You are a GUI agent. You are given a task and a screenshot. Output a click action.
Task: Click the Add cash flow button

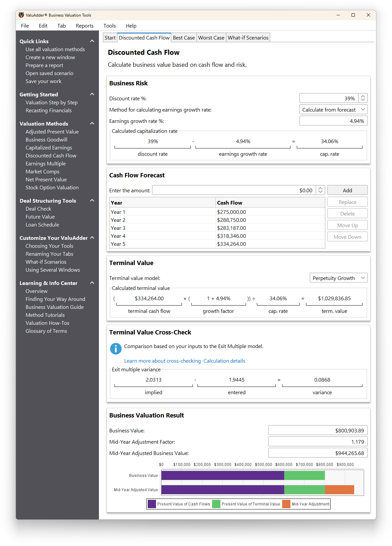click(x=347, y=190)
